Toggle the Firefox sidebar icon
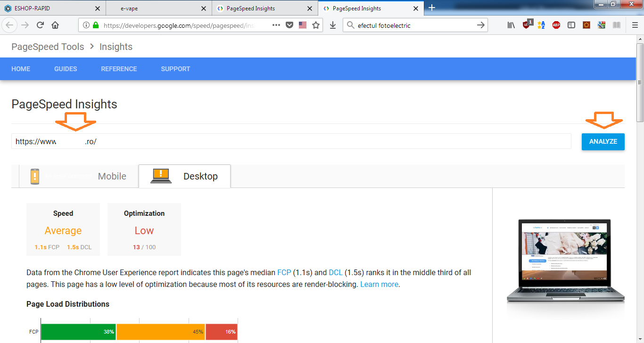Viewport: 644px width, 343px height. click(x=571, y=25)
